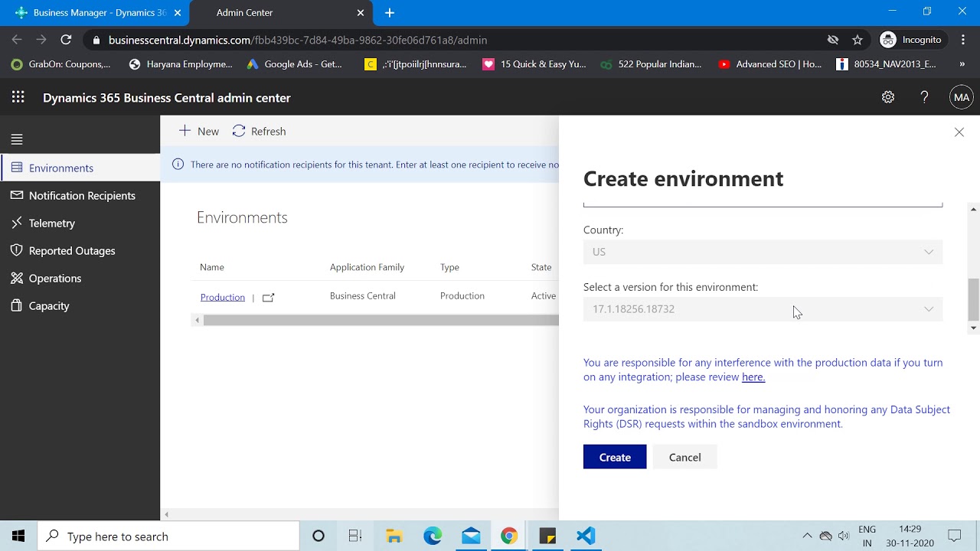This screenshot has height=551, width=980.
Task: Open the MA account avatar
Action: click(961, 97)
